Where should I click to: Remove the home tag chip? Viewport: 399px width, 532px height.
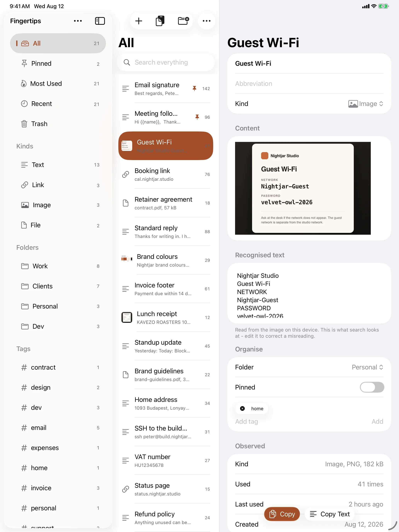click(x=242, y=408)
